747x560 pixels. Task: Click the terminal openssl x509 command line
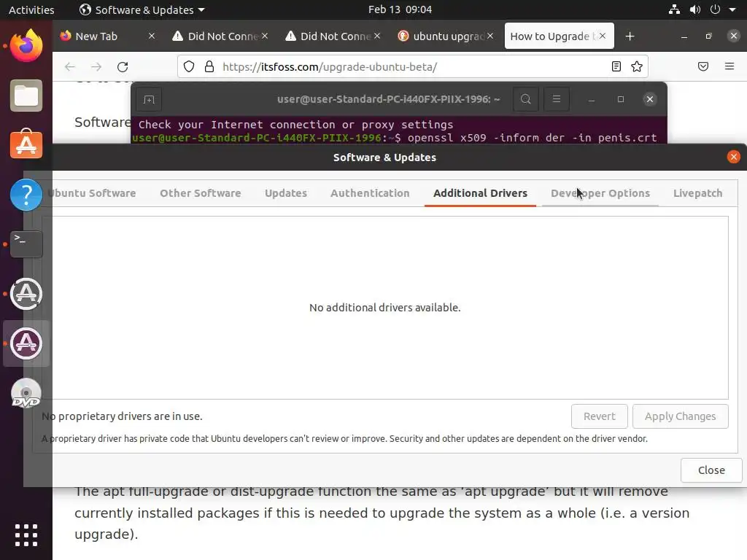pyautogui.click(x=395, y=138)
